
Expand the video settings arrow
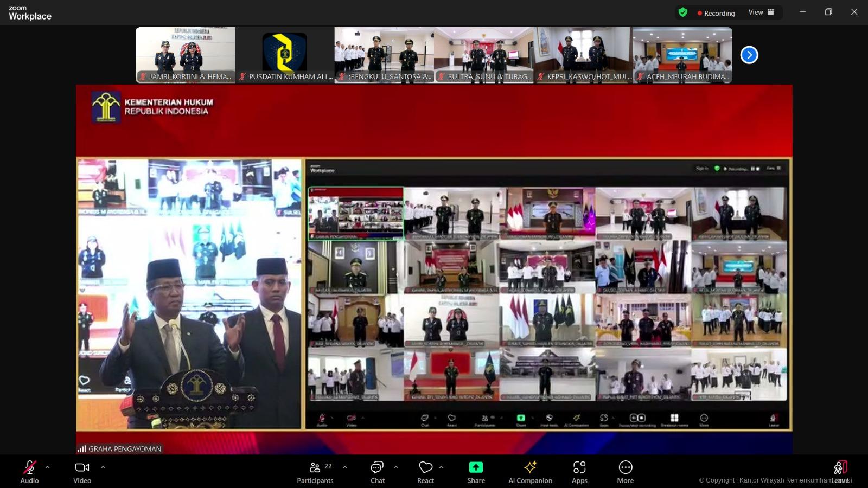coord(103,467)
